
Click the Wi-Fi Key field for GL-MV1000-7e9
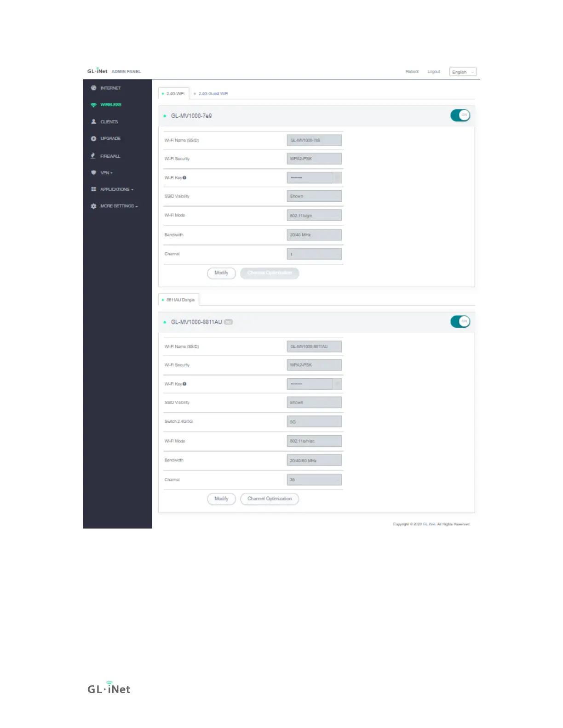click(x=310, y=177)
